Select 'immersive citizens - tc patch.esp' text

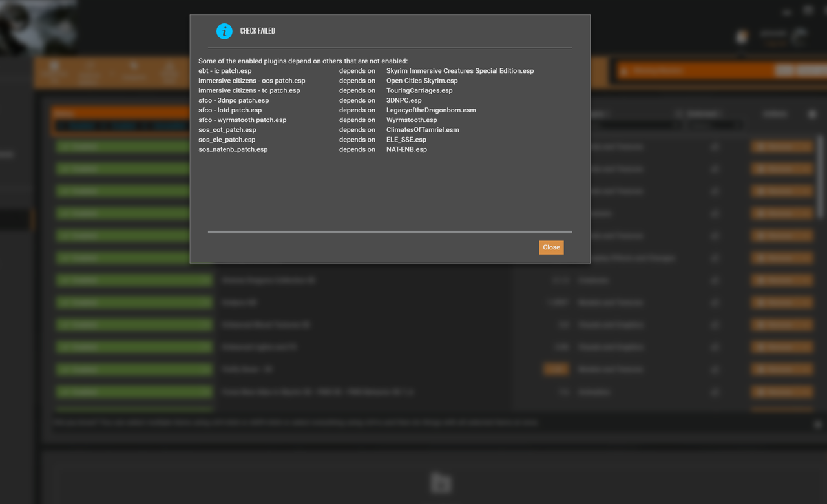click(x=249, y=90)
